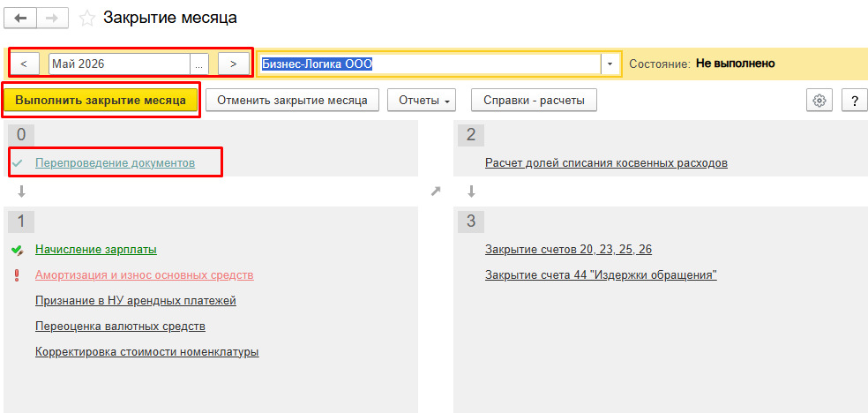868x413 pixels.
Task: Click red exclamation mark beside Амортизация
Action: [17, 275]
